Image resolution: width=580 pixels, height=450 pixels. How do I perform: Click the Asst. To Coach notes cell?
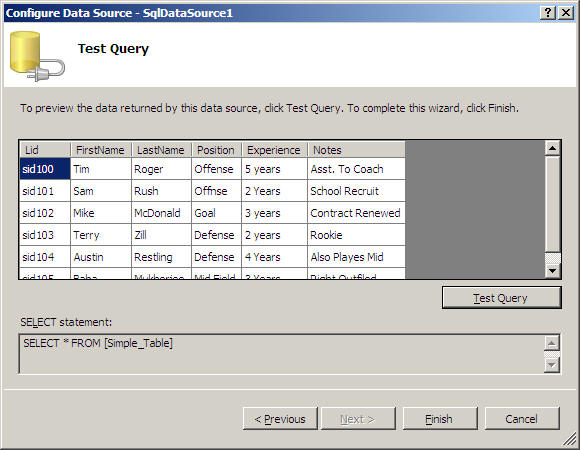[x=357, y=169]
